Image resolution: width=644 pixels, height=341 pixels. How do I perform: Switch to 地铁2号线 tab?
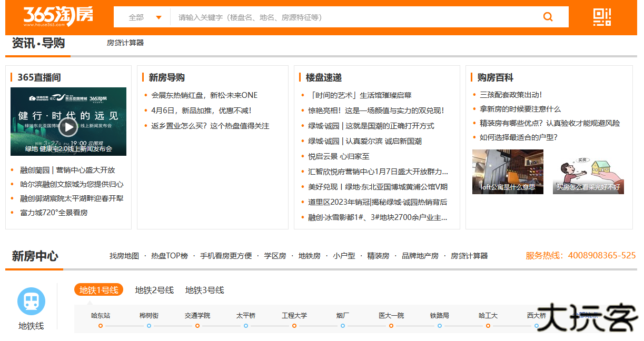[154, 290]
